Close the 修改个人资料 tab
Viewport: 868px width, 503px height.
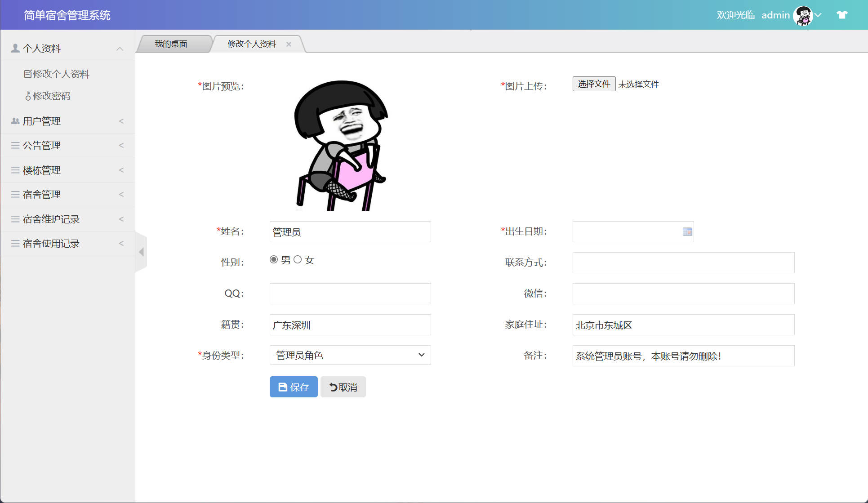coord(289,44)
